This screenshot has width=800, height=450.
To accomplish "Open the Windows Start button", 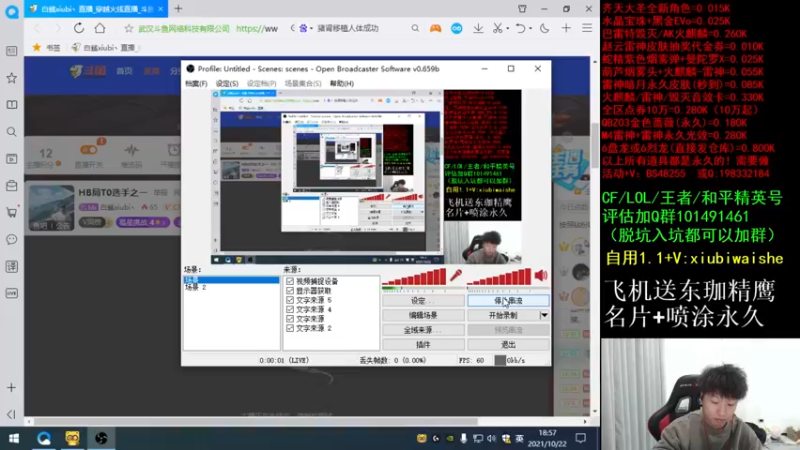I will (x=14, y=438).
